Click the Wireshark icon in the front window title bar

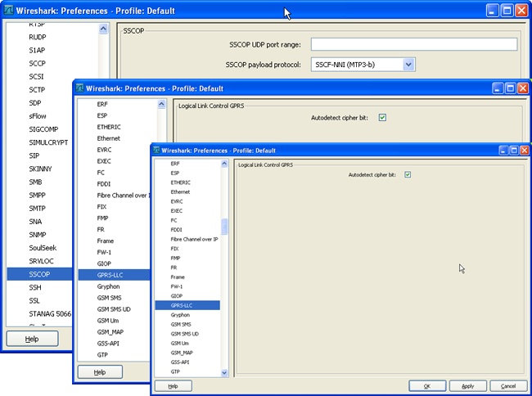pos(156,151)
